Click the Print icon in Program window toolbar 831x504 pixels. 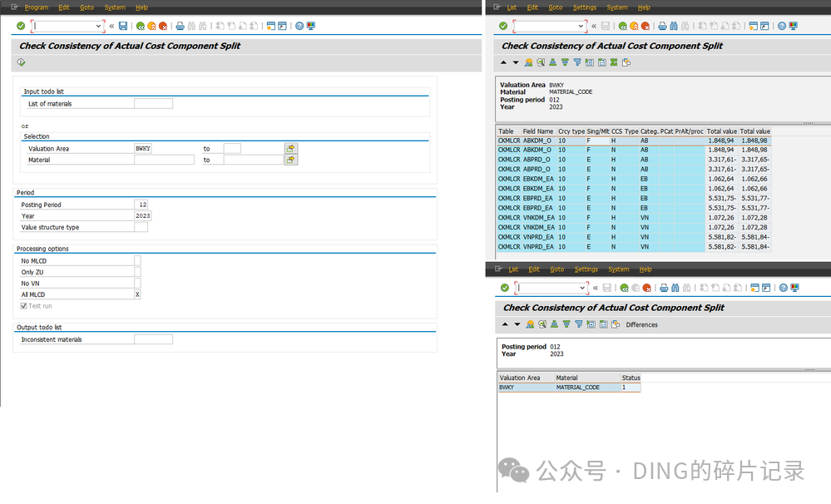pos(181,26)
